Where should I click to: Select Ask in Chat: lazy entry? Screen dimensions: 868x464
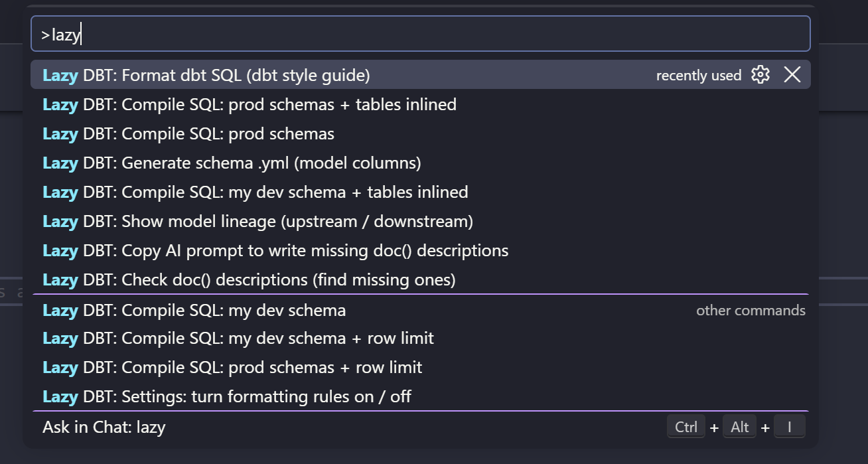click(421, 427)
